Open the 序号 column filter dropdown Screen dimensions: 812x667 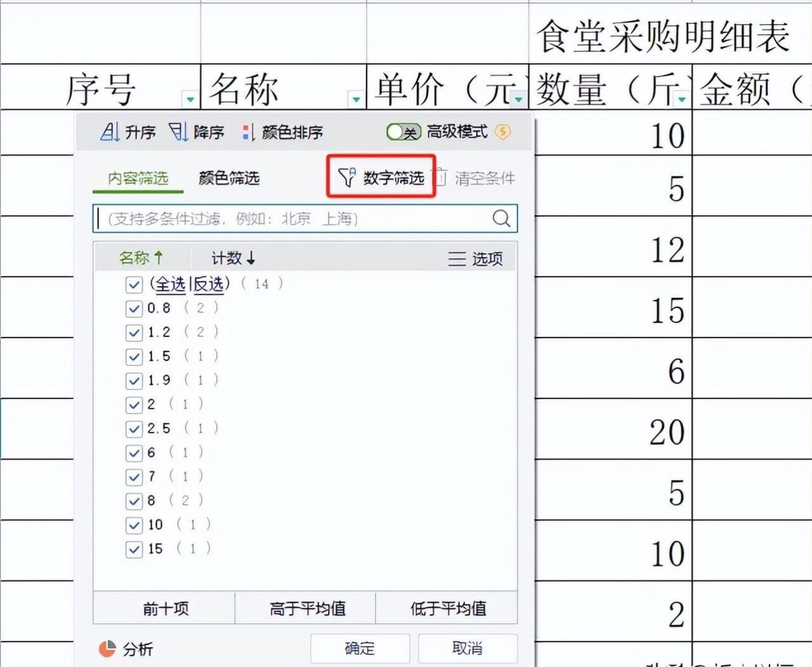190,99
